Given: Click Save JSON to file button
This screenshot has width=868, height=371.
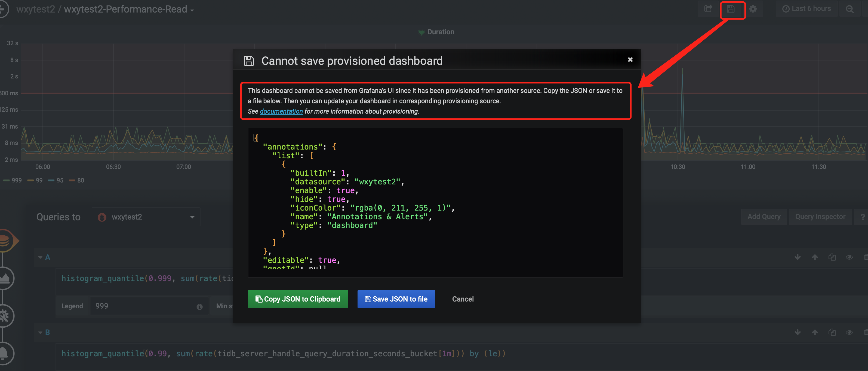Looking at the screenshot, I should 396,299.
